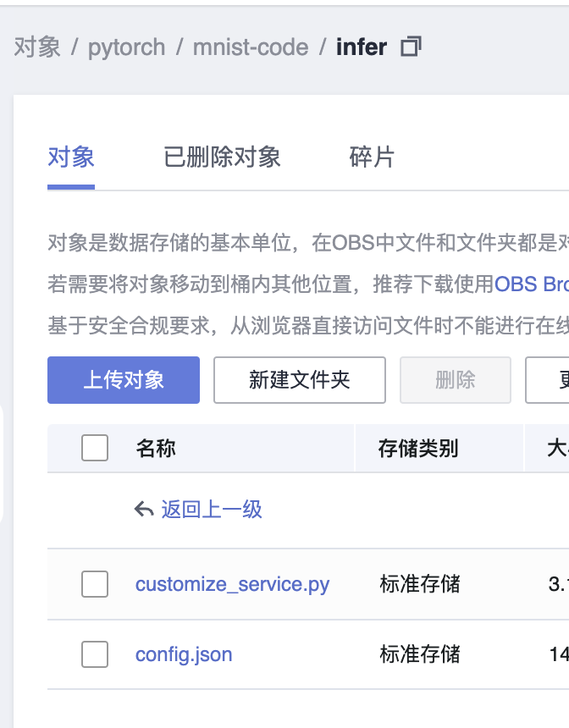Click the copy path icon beside infer

[x=411, y=47]
